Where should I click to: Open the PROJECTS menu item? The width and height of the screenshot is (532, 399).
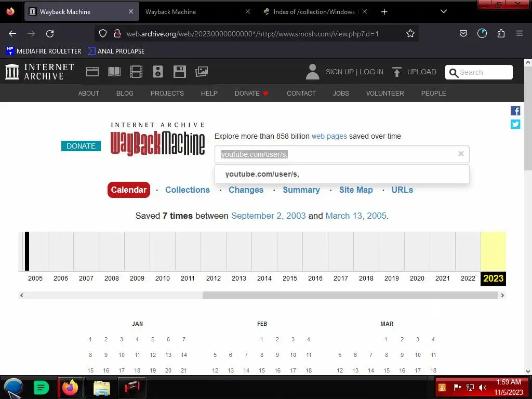pos(167,93)
